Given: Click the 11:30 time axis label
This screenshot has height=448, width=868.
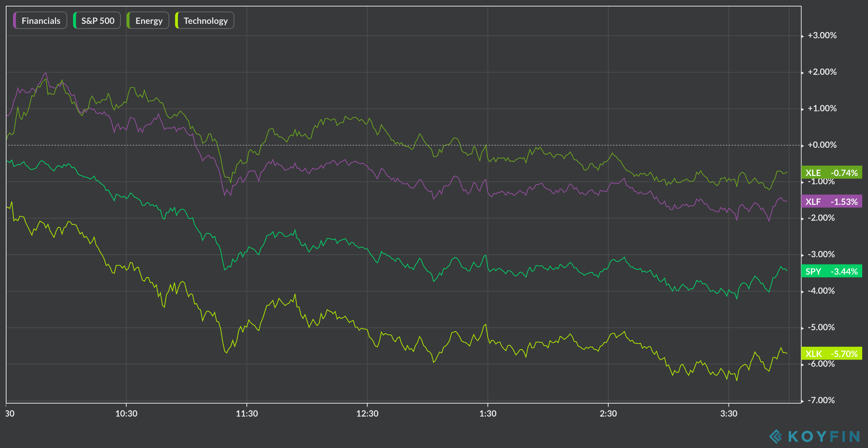Looking at the screenshot, I should tap(247, 414).
